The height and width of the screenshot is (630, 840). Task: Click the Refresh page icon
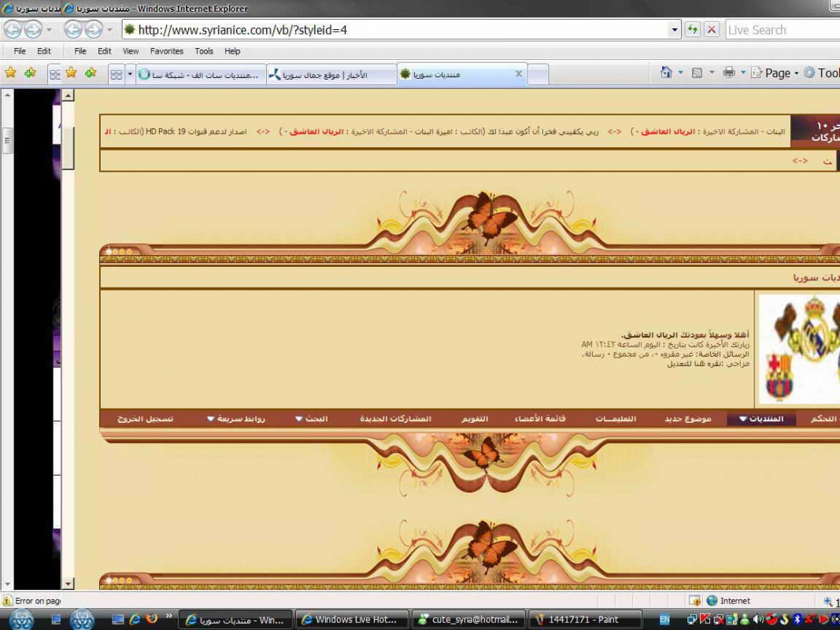point(692,30)
